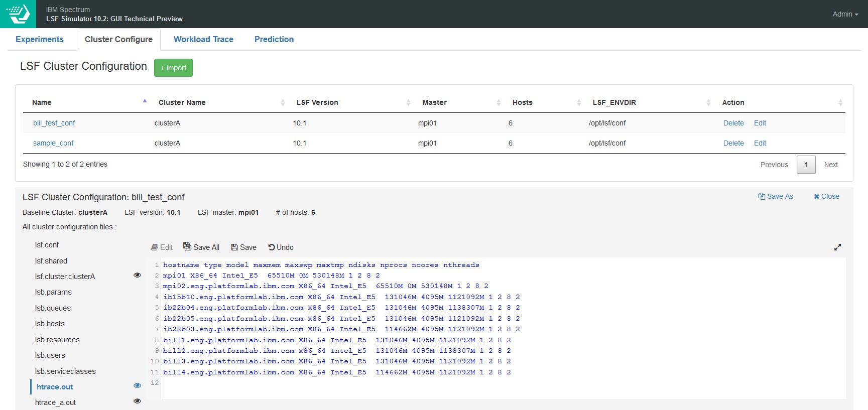Go to the Previous page
Image resolution: width=868 pixels, height=410 pixels.
pos(774,165)
